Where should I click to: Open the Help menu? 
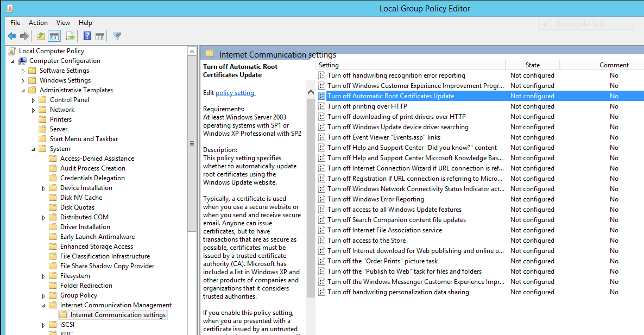[x=85, y=23]
